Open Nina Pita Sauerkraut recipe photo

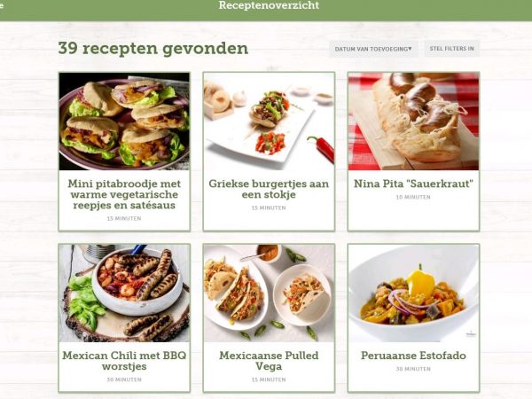[x=413, y=121]
